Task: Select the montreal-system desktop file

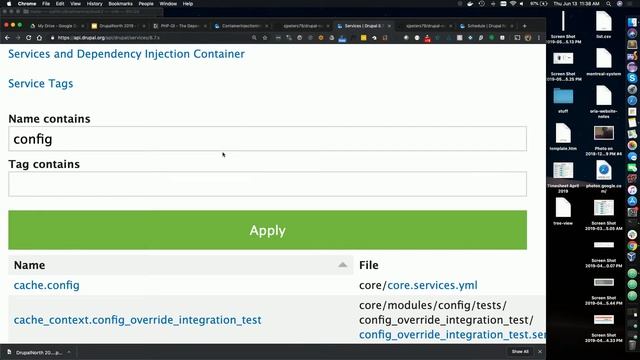Action: coord(604,62)
